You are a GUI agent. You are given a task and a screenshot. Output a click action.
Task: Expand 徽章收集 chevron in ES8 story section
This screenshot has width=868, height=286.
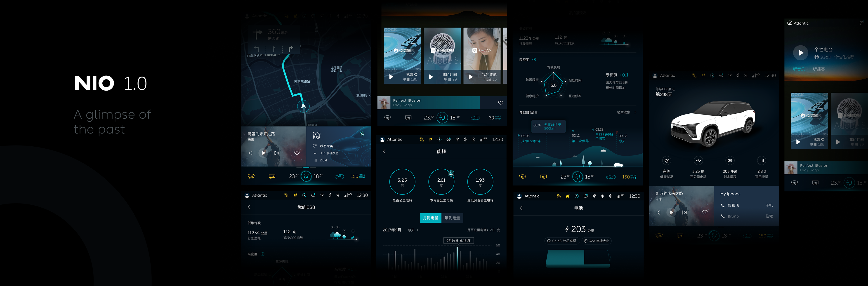point(635,112)
